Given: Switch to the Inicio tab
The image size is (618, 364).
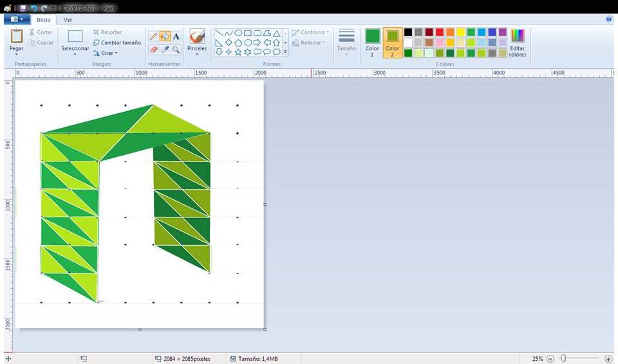Looking at the screenshot, I should point(43,20).
